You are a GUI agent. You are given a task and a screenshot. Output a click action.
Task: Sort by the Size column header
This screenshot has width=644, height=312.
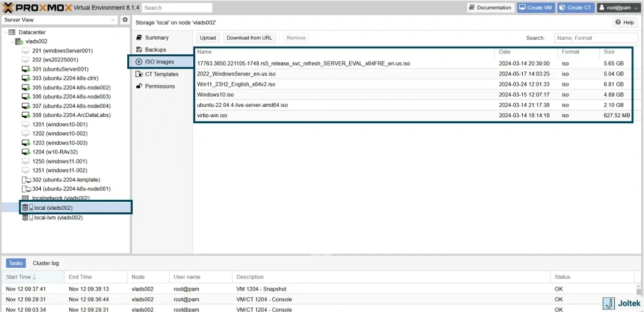pos(616,52)
